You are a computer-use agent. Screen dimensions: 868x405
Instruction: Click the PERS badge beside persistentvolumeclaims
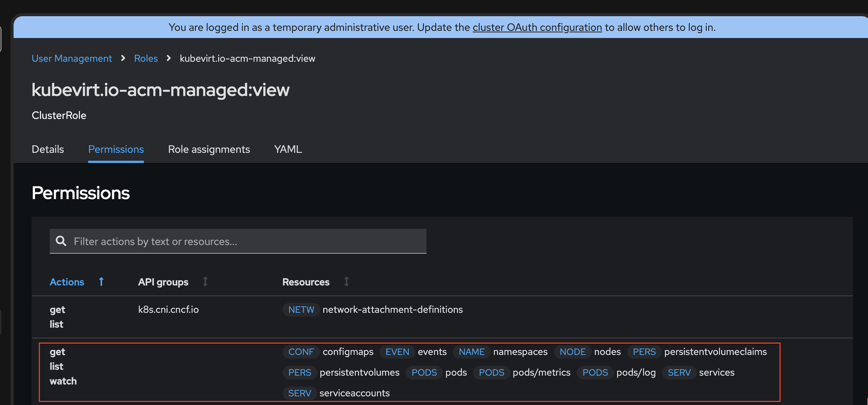(644, 352)
